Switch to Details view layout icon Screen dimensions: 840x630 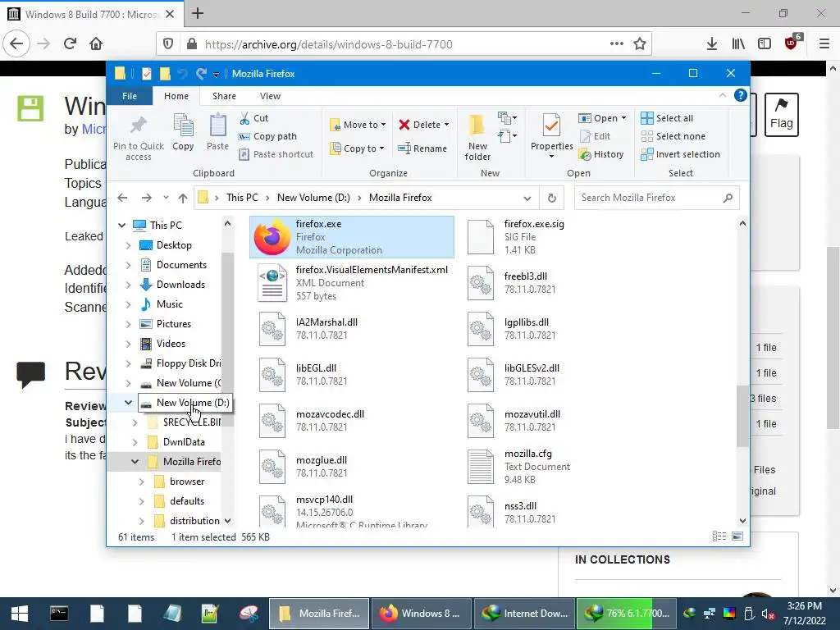tap(719, 536)
